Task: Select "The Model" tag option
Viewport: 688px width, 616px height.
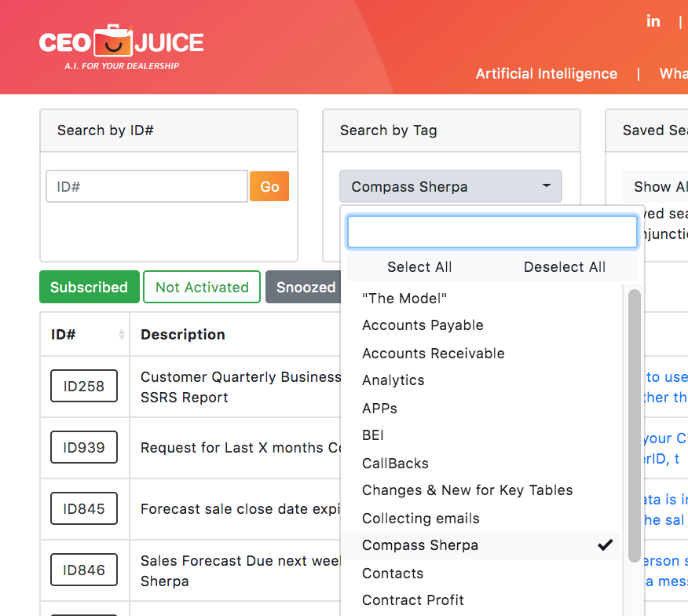Action: tap(481, 299)
